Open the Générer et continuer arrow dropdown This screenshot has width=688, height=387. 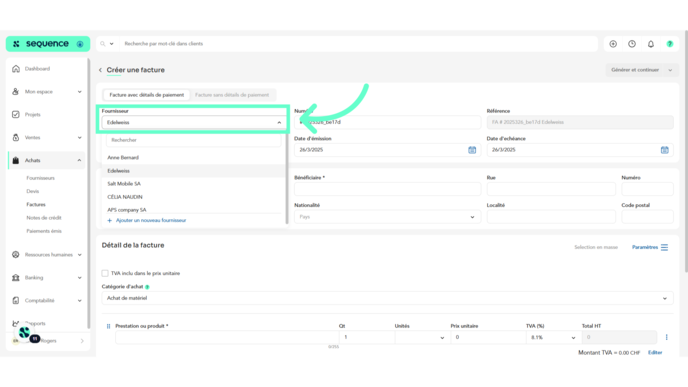tap(670, 70)
